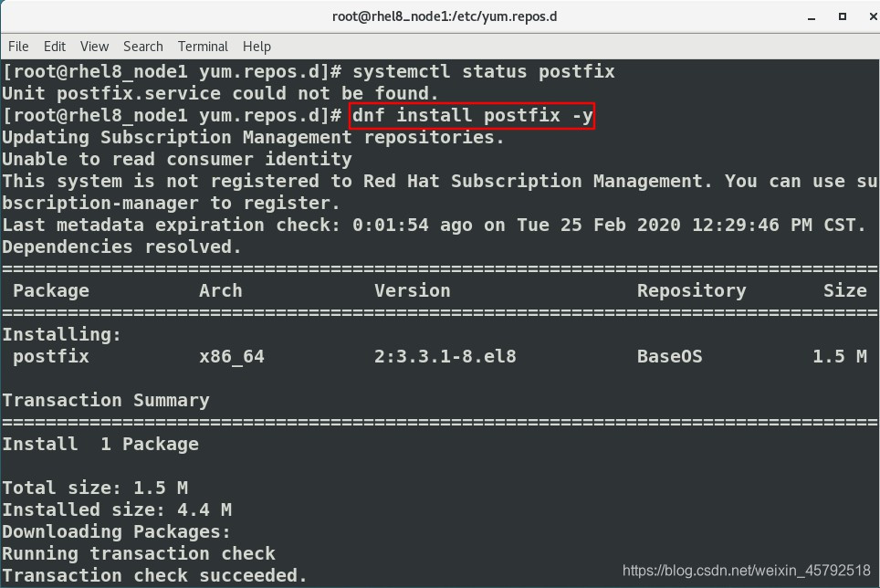Click 'Transaction check succeeded.' line
880x588 pixels.
coord(155,575)
